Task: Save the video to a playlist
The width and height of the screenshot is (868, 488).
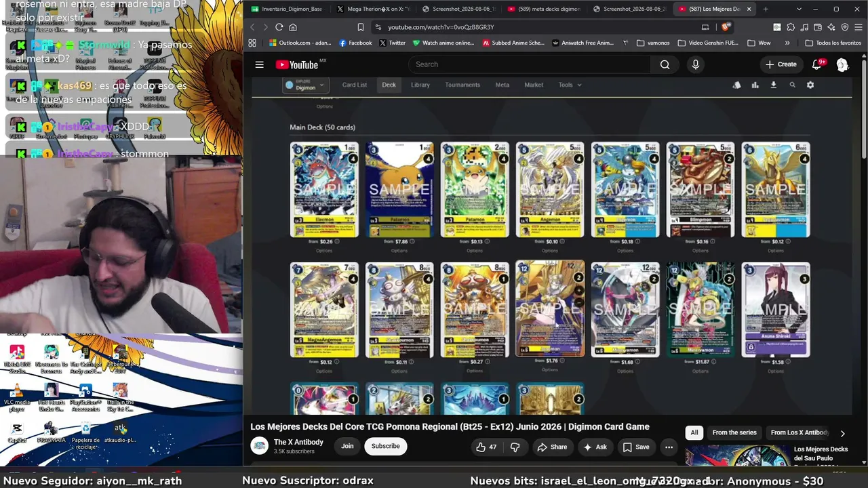Action: pos(636,447)
